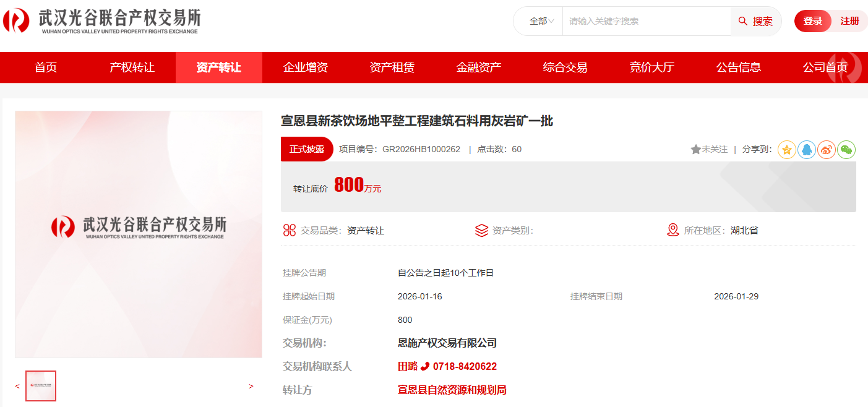Open the 公告信息 menu item

pyautogui.click(x=738, y=67)
